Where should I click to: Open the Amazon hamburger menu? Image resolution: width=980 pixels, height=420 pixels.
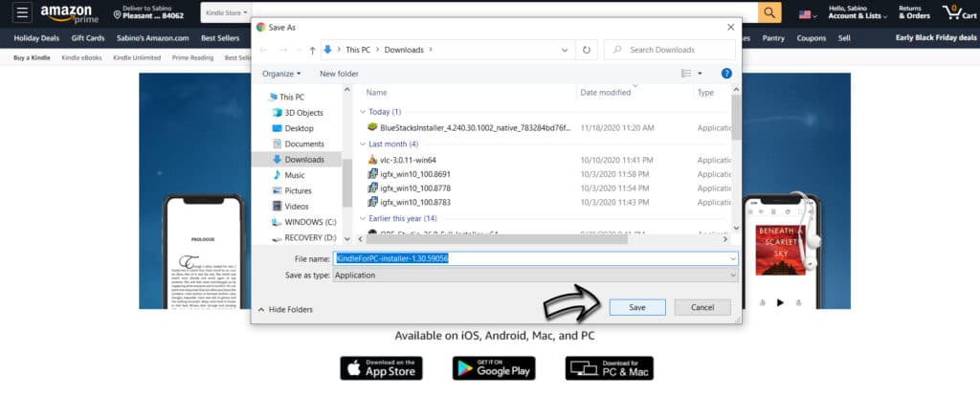click(x=22, y=12)
